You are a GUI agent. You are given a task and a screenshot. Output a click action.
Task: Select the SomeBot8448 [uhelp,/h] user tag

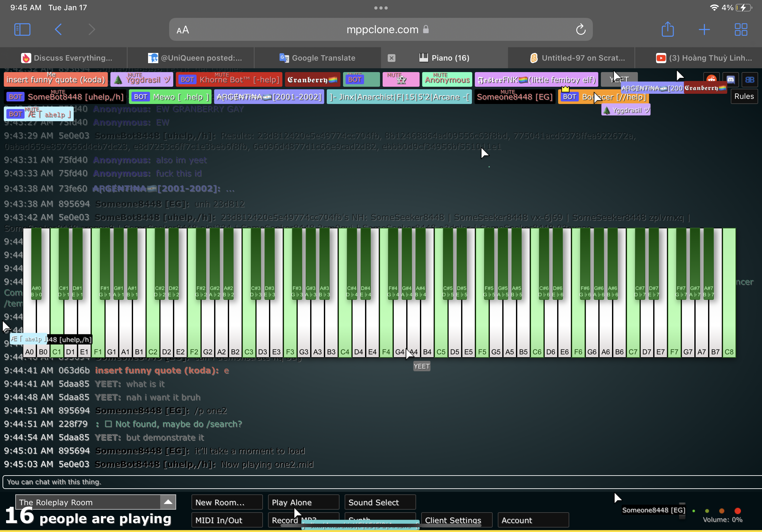[x=65, y=97]
